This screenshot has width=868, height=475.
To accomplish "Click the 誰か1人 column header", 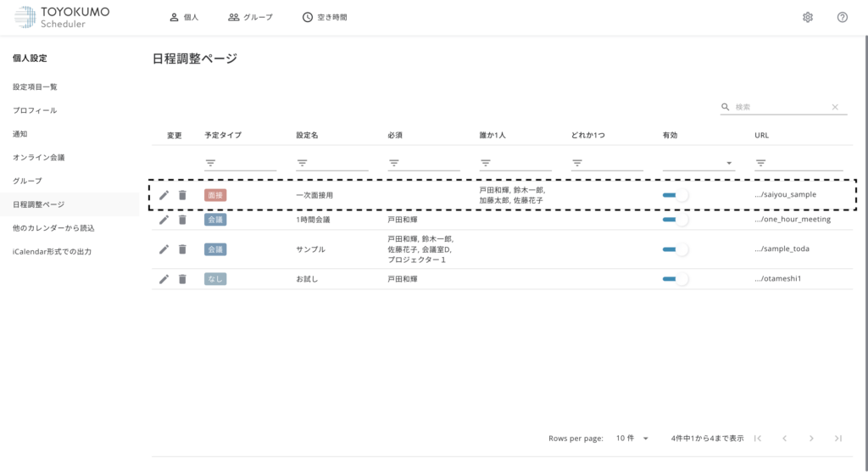I will click(x=492, y=135).
